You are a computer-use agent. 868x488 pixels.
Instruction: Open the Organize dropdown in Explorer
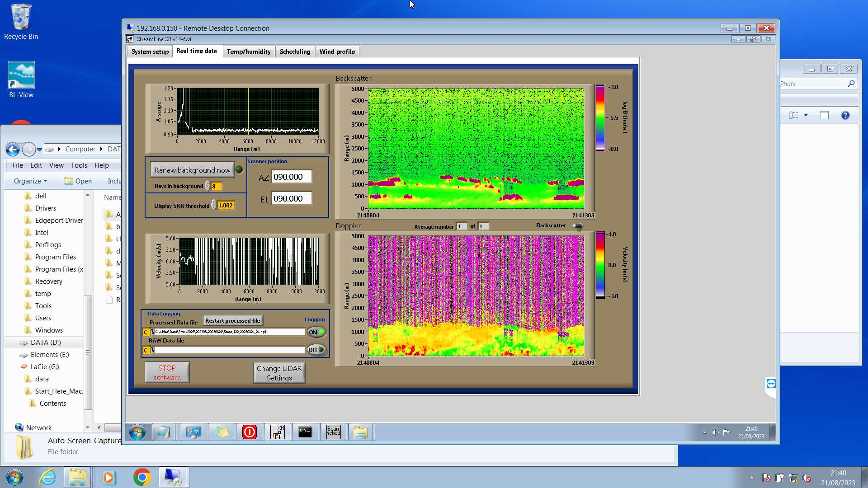30,181
